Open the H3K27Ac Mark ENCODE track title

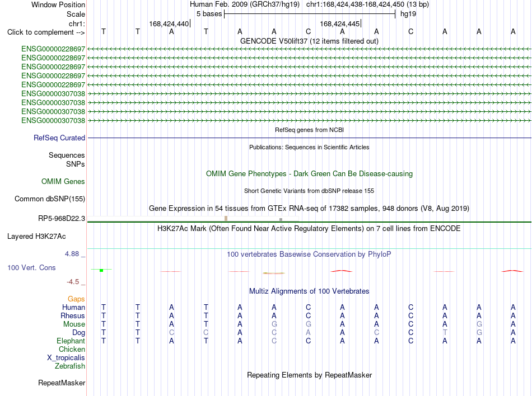point(309,228)
